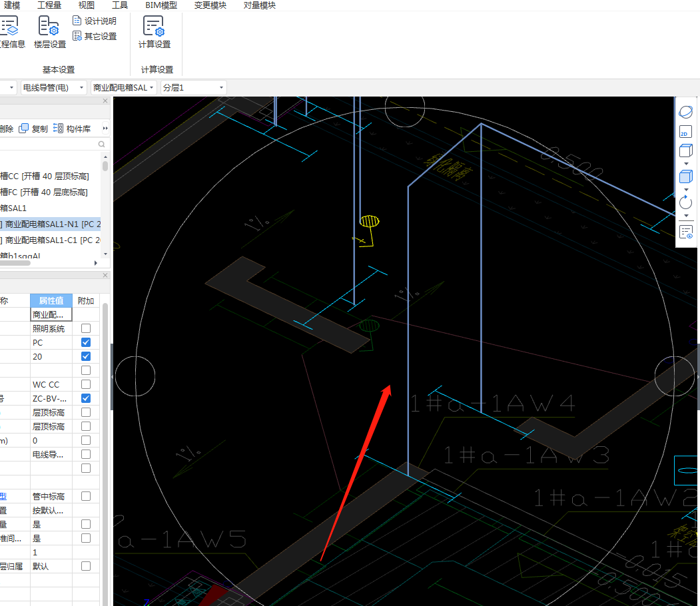This screenshot has width=700, height=606.
Task: Uncheck the PC attach checkbox
Action: click(86, 342)
